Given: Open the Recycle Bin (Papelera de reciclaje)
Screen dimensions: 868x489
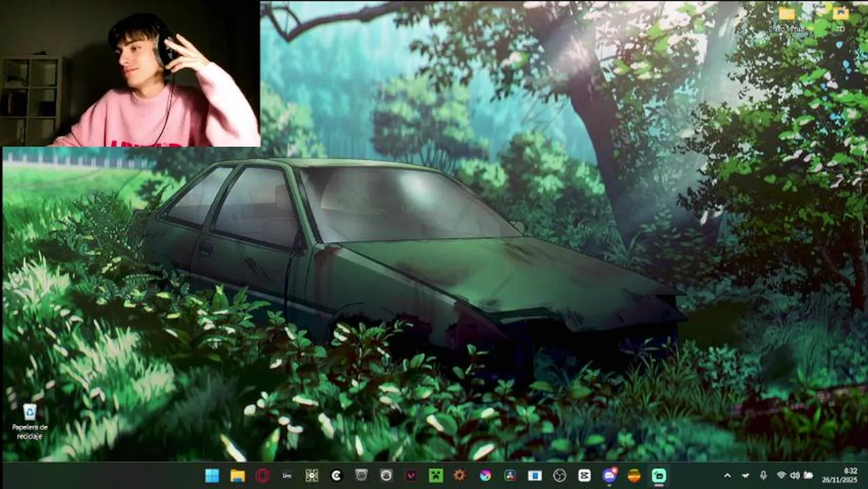Looking at the screenshot, I should 29,421.
